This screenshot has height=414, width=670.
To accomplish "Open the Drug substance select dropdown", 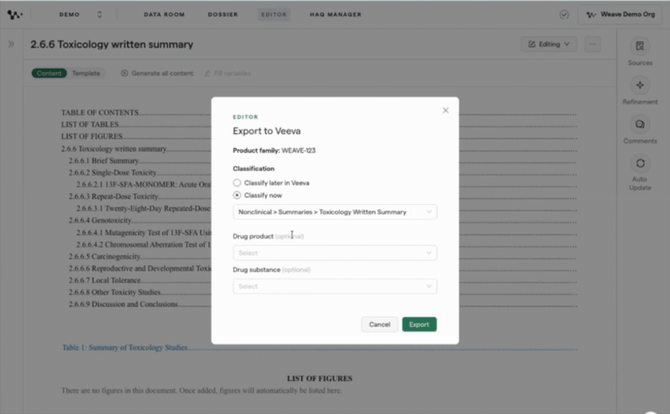I will coord(335,286).
